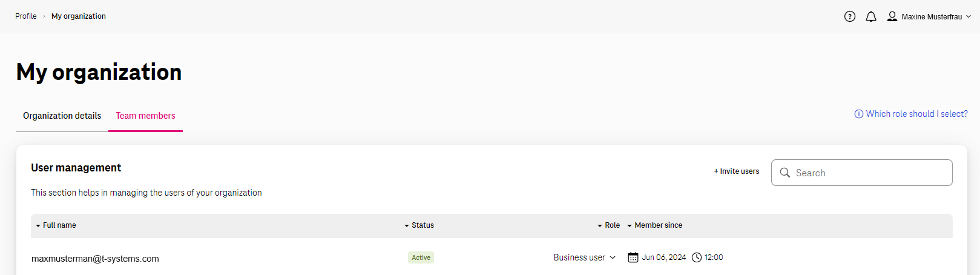The height and width of the screenshot is (275, 980).
Task: Click the User management heading
Action: click(x=76, y=168)
